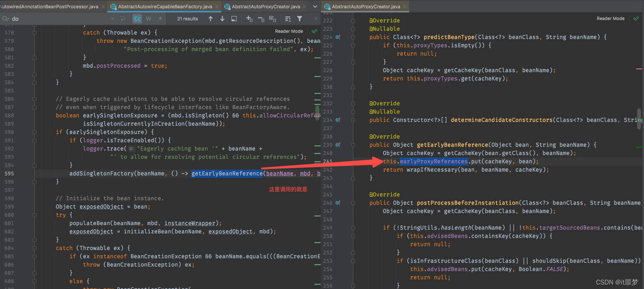The height and width of the screenshot is (289, 644).
Task: Toggle the Regex search option
Action: (160, 19)
